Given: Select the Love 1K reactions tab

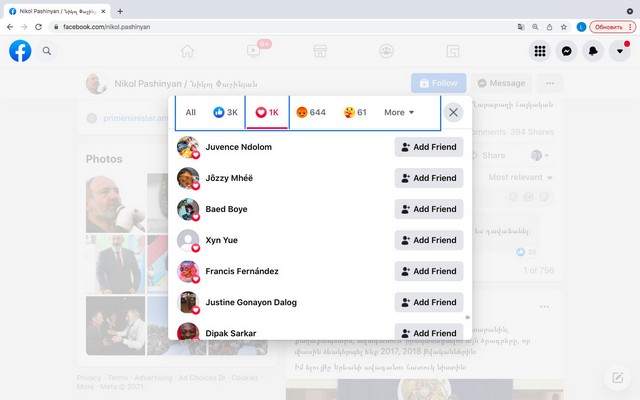Looking at the screenshot, I should point(267,112).
